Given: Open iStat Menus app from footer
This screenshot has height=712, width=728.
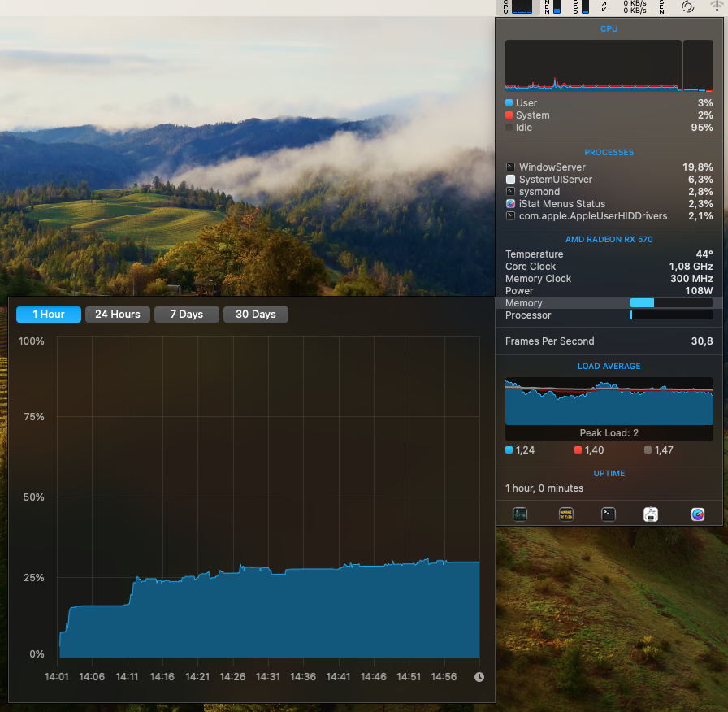Looking at the screenshot, I should click(x=697, y=514).
